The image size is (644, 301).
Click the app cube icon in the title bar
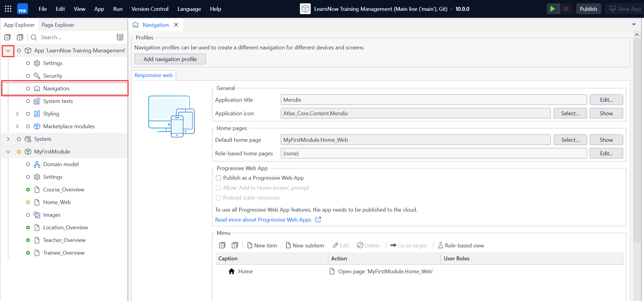click(305, 9)
